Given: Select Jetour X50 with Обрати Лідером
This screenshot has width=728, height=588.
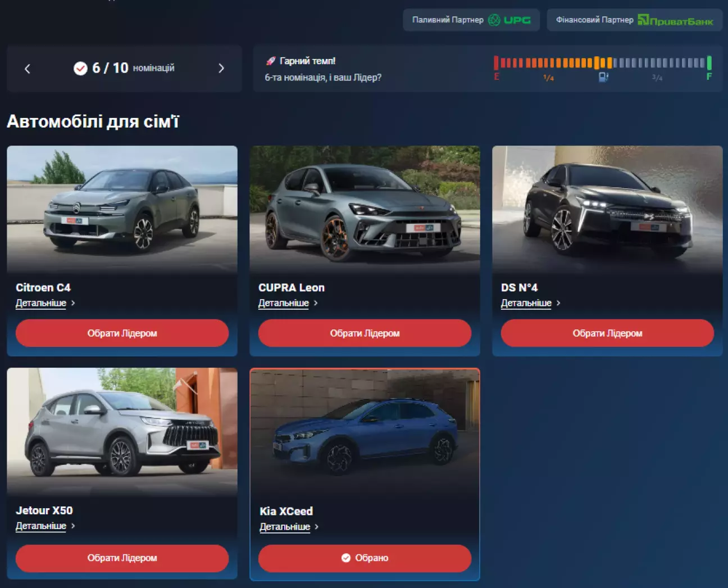Looking at the screenshot, I should click(x=122, y=558).
